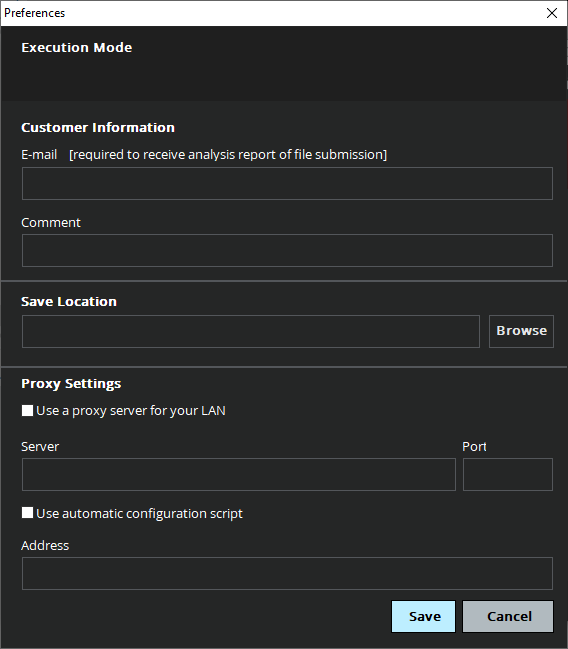
Task: Click the proxy Server input field
Action: (239, 474)
